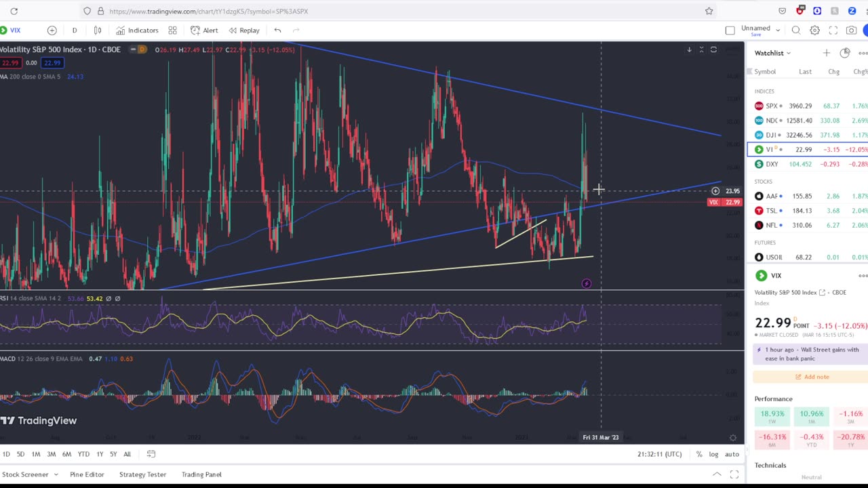Open the Watchlist dropdown
Viewport: 868px width, 488px height.
coord(772,53)
